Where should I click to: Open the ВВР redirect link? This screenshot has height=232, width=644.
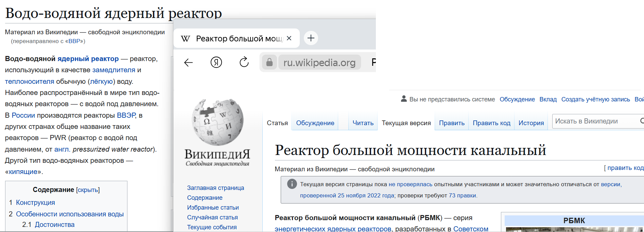(74, 41)
